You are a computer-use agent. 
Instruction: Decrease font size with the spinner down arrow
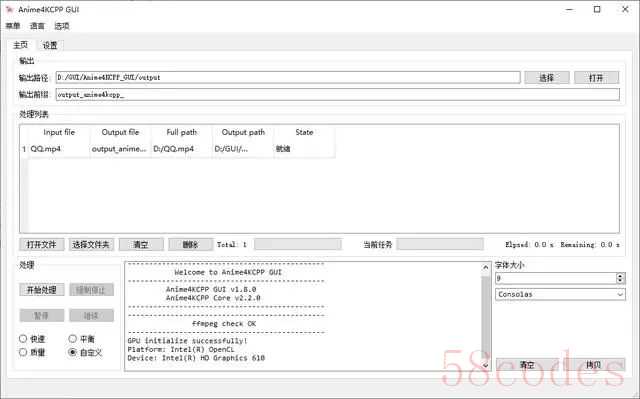click(620, 281)
